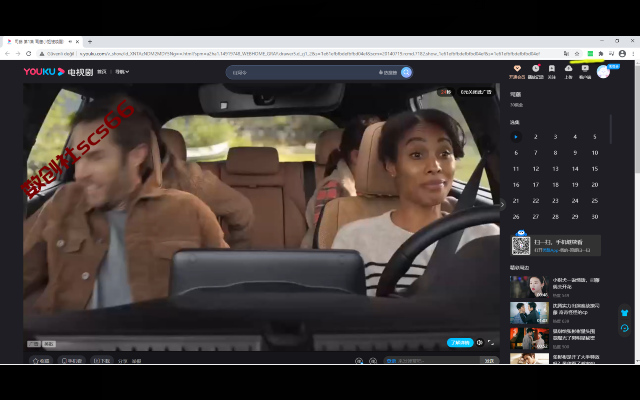The height and width of the screenshot is (400, 640).
Task: Open the Chrome extensions puzzle icon
Action: tap(601, 53)
